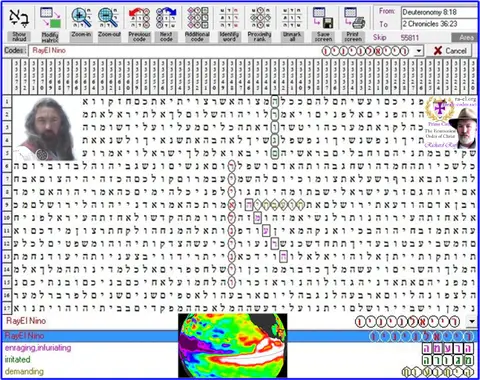
Task: Click purple Hebrew word for enraging at right
Action: (448, 348)
